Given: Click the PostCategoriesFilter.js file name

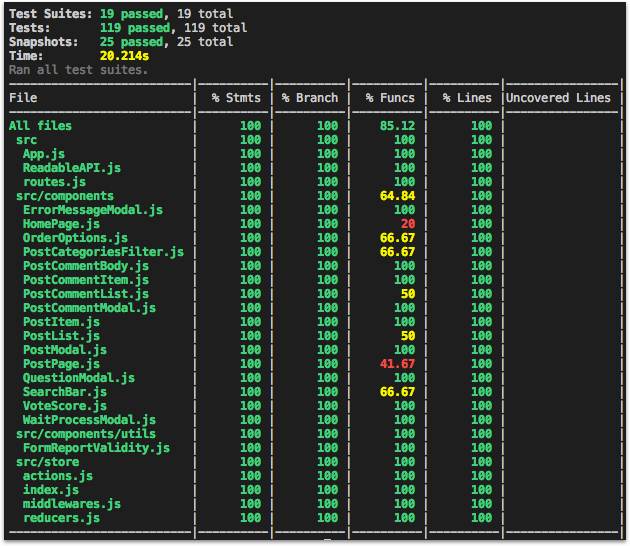Looking at the screenshot, I should point(103,252).
